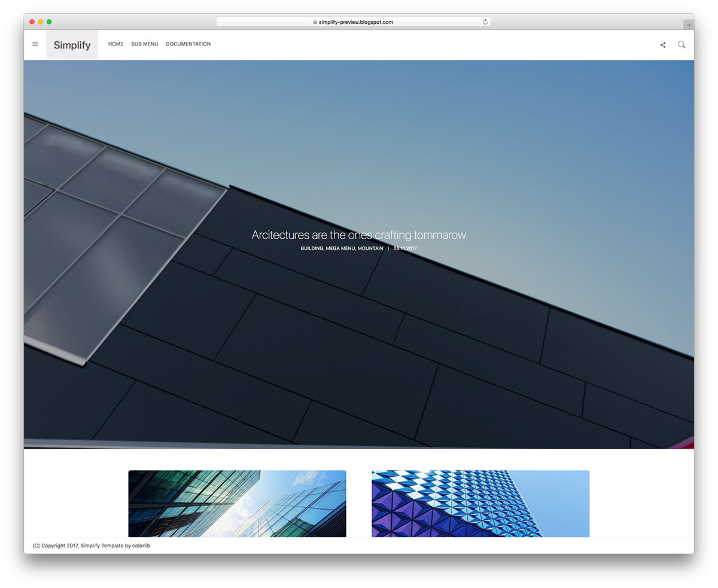This screenshot has width=718, height=588.
Task: Open the glass skyscrapers post thumbnail
Action: click(237, 504)
